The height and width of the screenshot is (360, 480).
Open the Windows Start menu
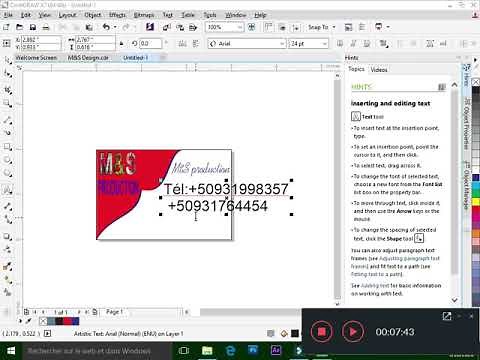(x=11, y=351)
